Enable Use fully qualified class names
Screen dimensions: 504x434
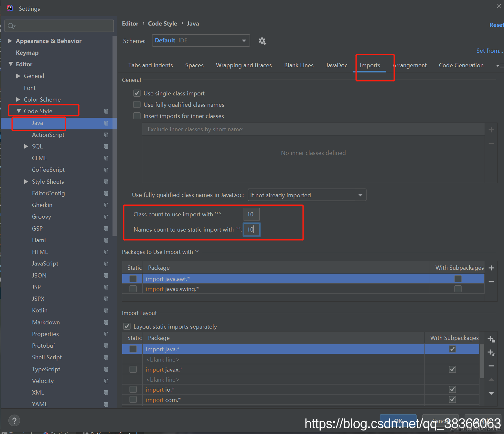137,104
